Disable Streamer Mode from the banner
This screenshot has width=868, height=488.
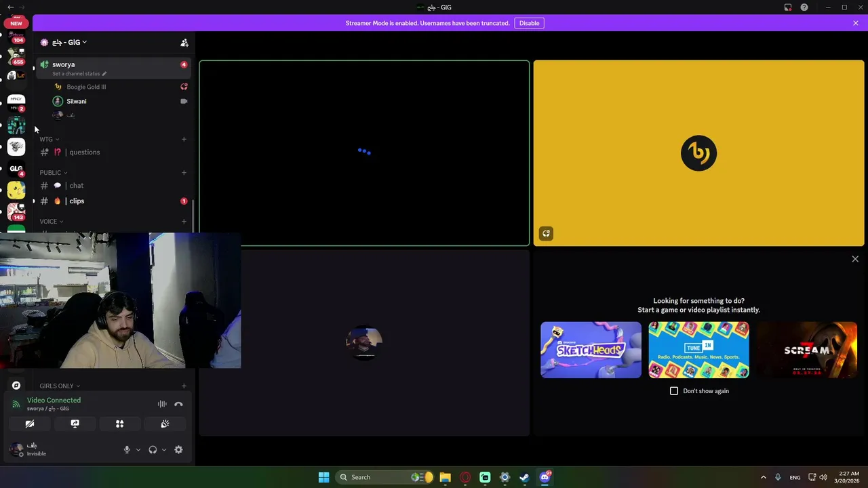529,23
